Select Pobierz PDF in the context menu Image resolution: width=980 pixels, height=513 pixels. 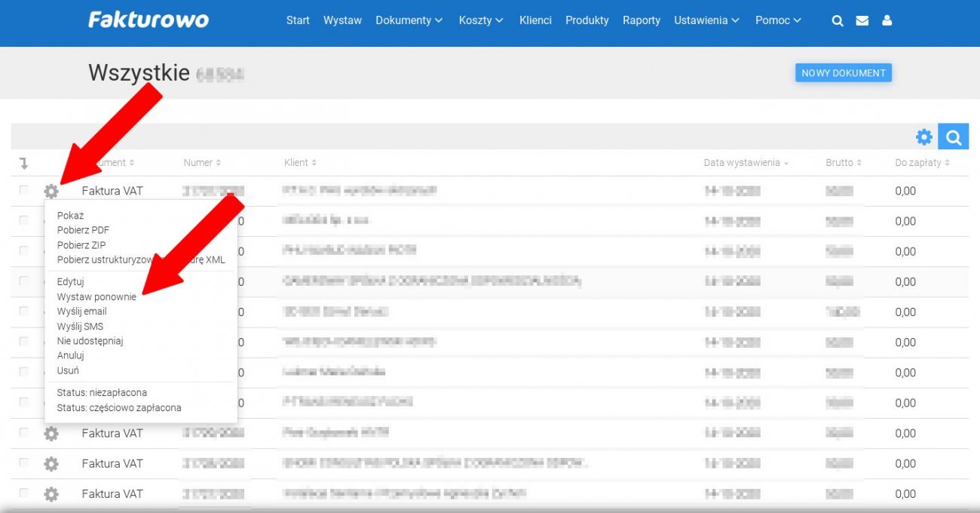pyautogui.click(x=83, y=230)
